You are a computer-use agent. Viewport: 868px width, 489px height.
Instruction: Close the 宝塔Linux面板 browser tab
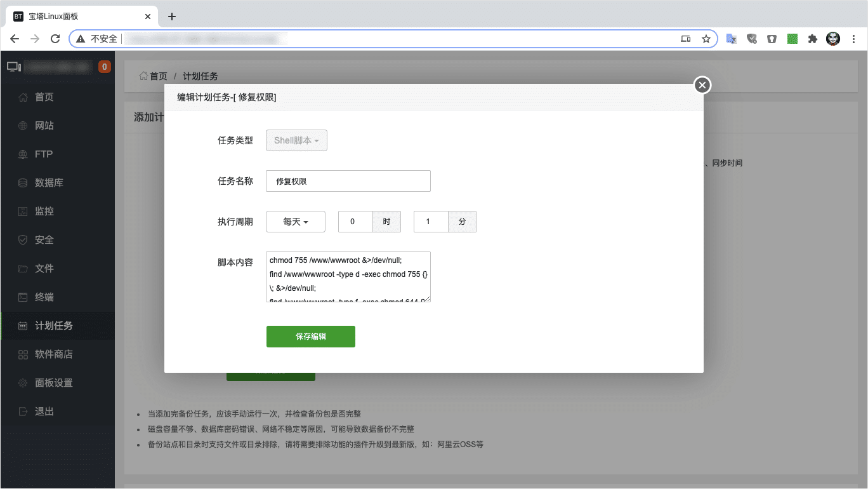coord(148,17)
